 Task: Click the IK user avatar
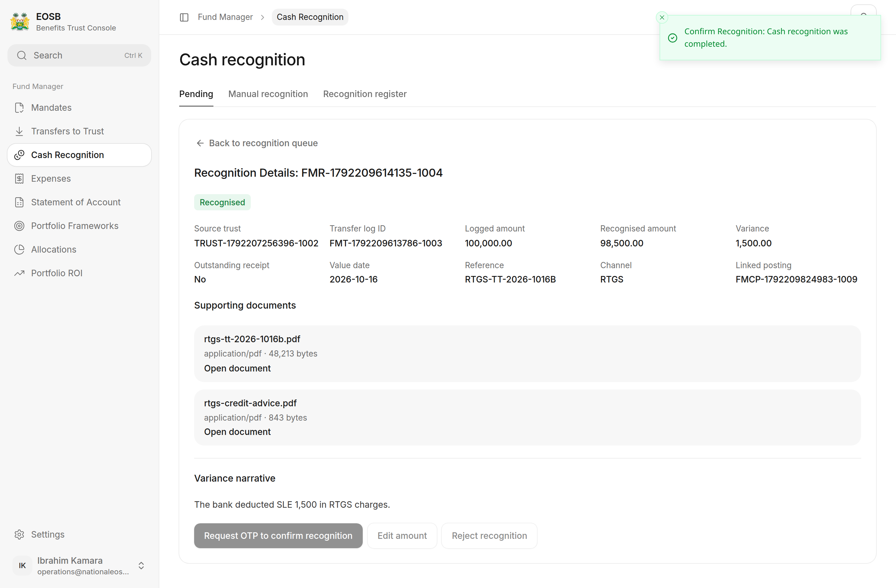click(22, 565)
